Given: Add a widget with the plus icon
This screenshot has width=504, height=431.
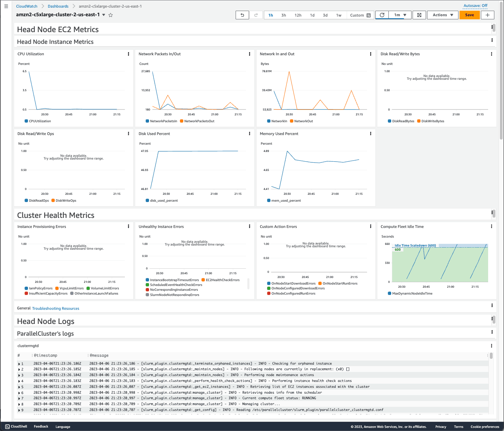Looking at the screenshot, I should click(487, 15).
